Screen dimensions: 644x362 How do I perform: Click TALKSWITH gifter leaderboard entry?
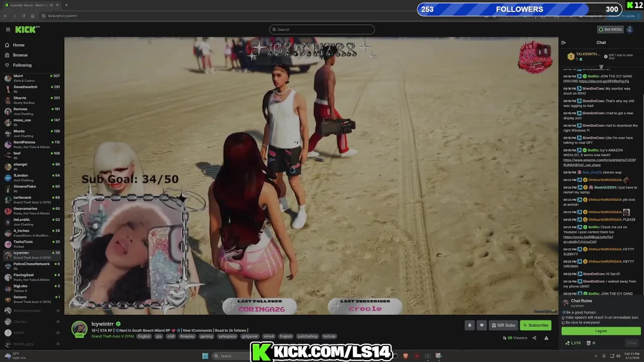584,56
